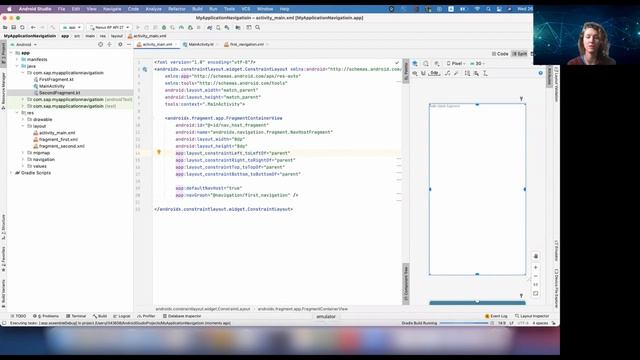Toggle the Structure side tab
This screenshot has width=640, height=360.
(x=3, y=227)
